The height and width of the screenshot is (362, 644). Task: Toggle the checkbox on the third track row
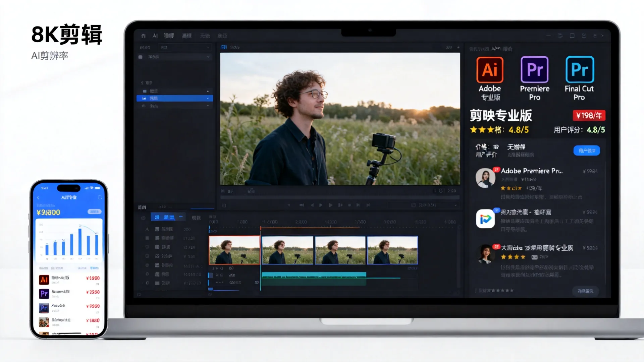(x=147, y=247)
